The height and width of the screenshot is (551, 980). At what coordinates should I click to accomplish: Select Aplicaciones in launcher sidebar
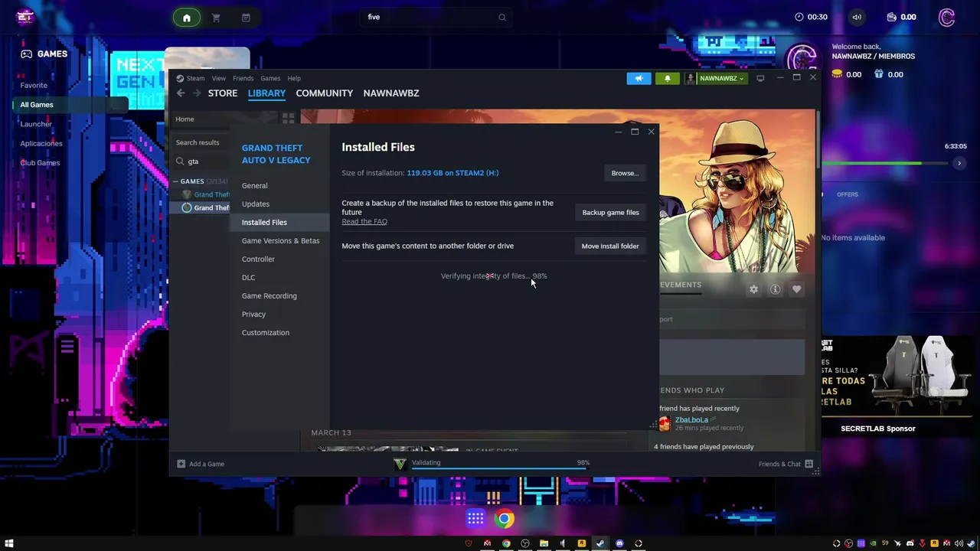(41, 144)
